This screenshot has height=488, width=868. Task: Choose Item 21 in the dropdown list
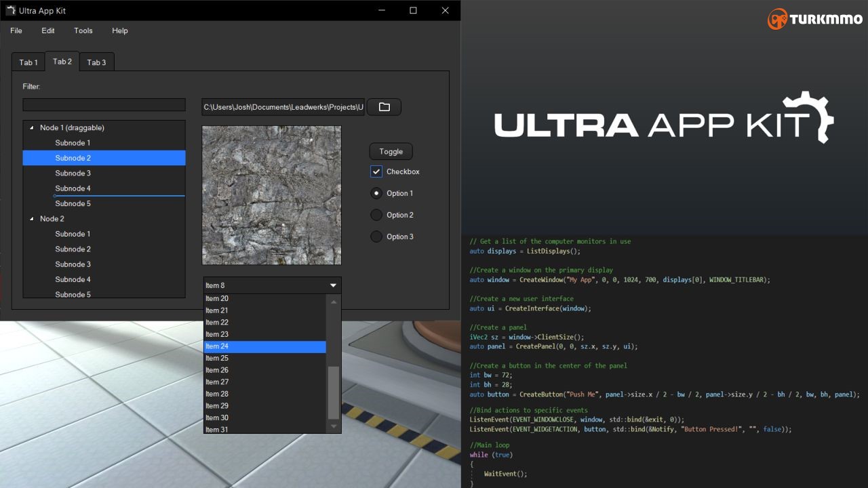[x=265, y=310]
